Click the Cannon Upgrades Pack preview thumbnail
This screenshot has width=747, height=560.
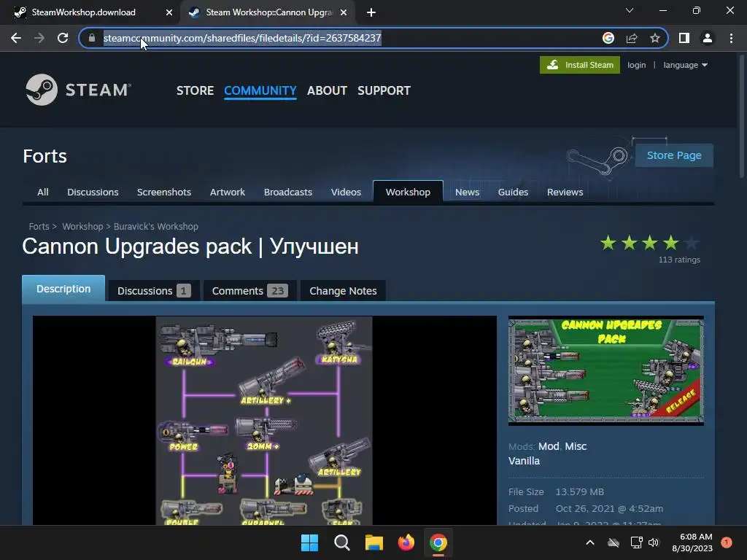coord(606,370)
